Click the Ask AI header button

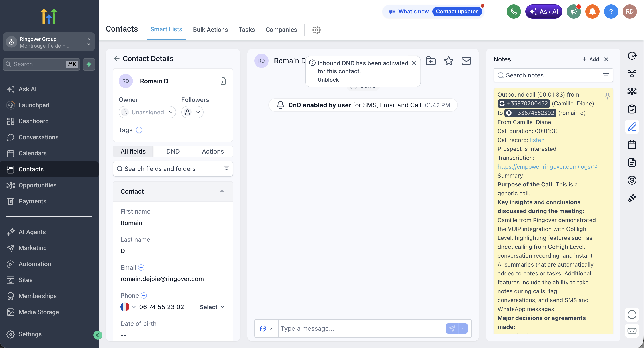[x=544, y=12]
